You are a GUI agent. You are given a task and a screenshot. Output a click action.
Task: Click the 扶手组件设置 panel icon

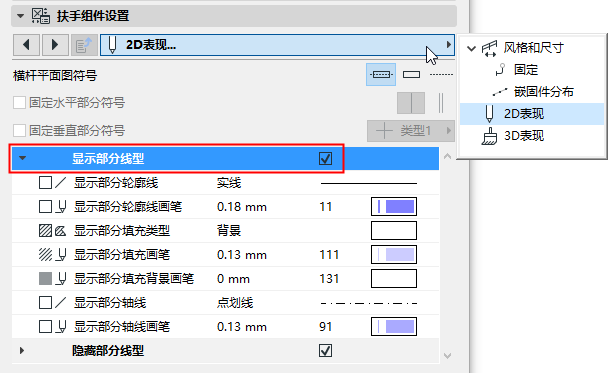click(40, 16)
